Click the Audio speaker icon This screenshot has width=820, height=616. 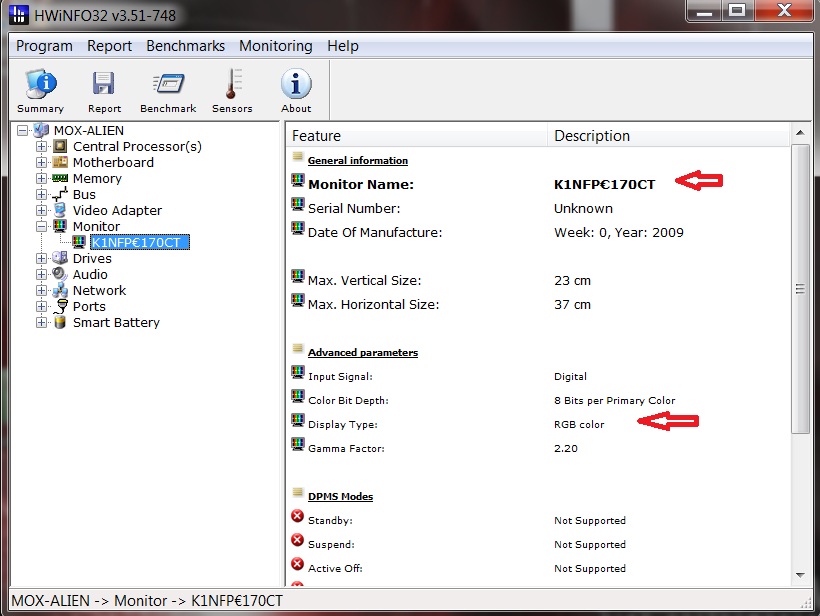(x=60, y=274)
